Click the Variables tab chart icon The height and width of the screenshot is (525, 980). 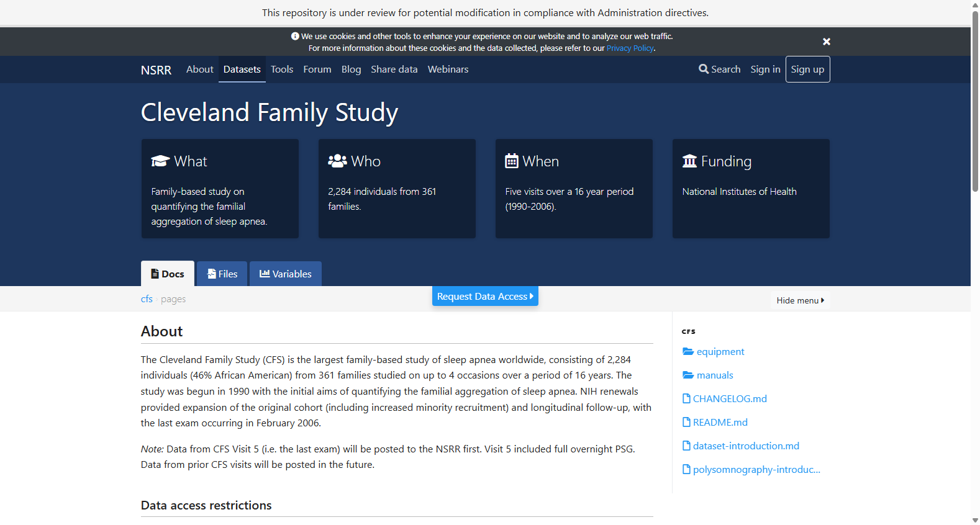pyautogui.click(x=265, y=274)
